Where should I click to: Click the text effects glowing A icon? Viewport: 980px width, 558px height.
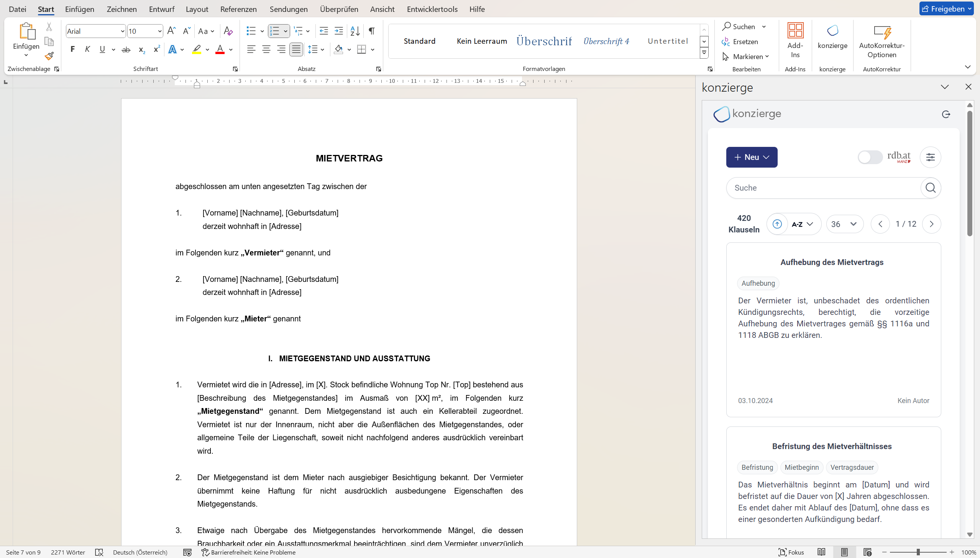pos(172,49)
